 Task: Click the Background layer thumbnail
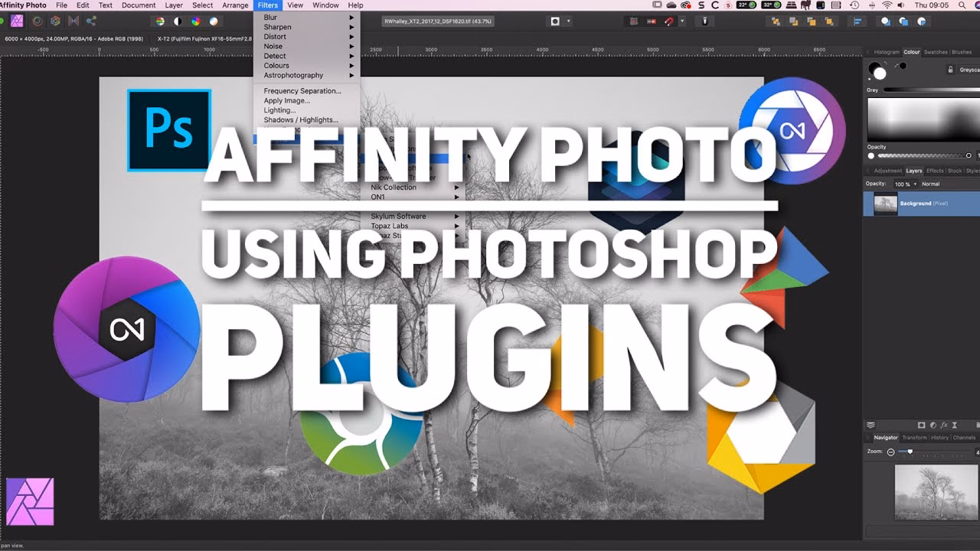click(885, 204)
